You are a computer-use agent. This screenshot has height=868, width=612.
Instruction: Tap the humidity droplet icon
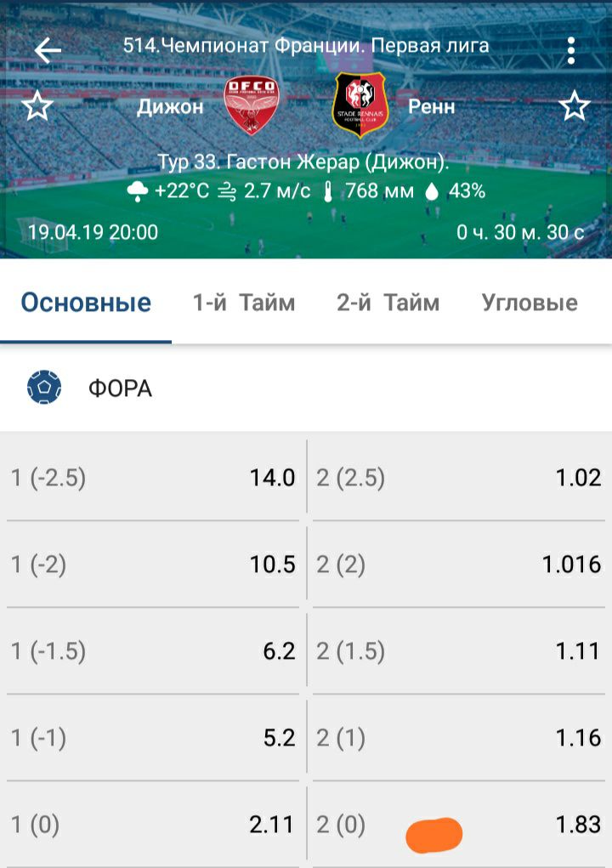(x=432, y=192)
